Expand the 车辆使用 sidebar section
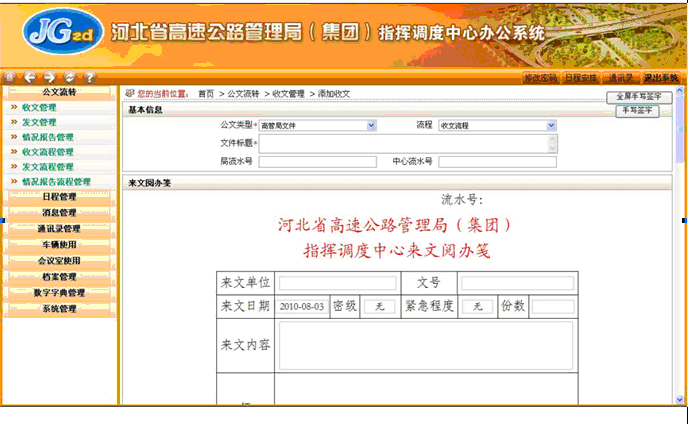Screen dimensions: 689x424 point(59,245)
